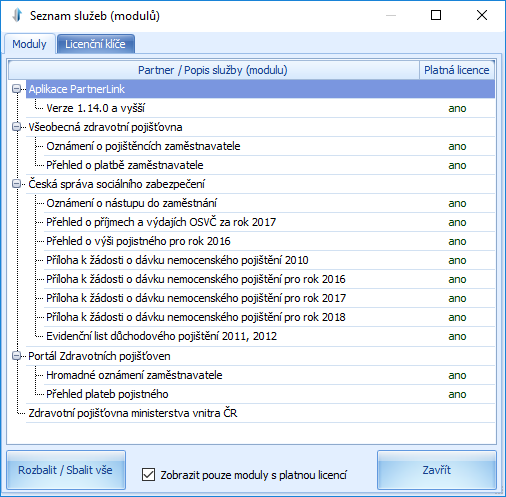Minimize the Seznam služeb window

(x=391, y=15)
